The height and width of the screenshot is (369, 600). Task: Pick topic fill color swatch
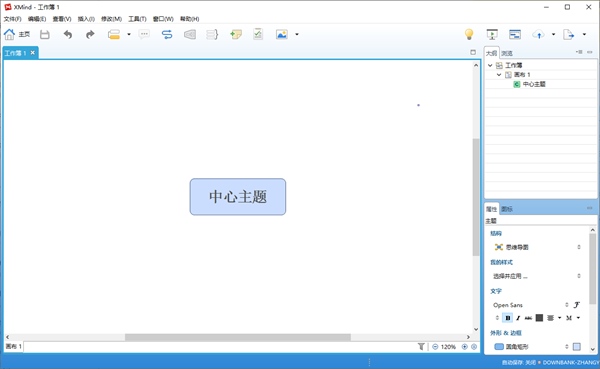click(577, 347)
